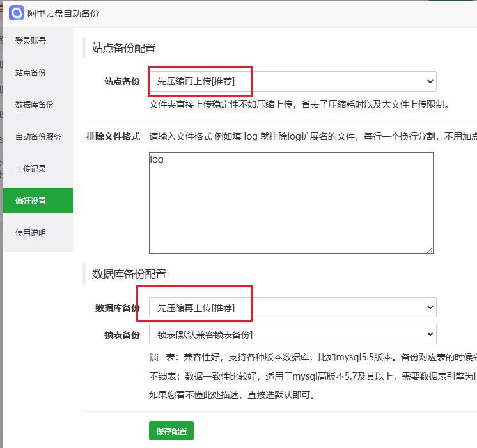Screen dimensions: 477x448
Task: Open 使用说明 from the sidebar
Action: click(31, 233)
